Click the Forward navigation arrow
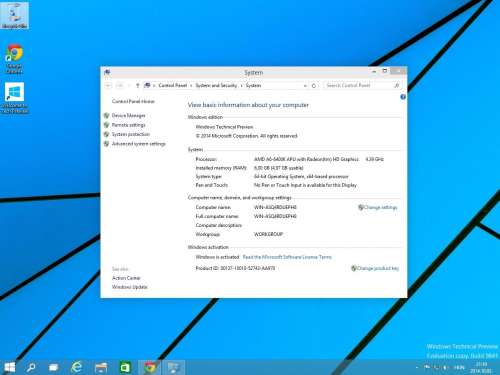This screenshot has height=375, width=500. (x=119, y=86)
